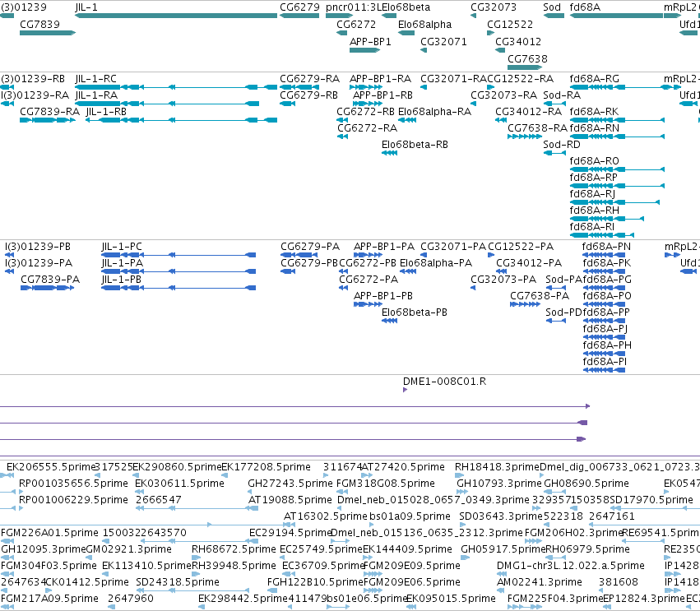
Task: Select transcript JIL-1-RC
Action: pyautogui.click(x=96, y=79)
